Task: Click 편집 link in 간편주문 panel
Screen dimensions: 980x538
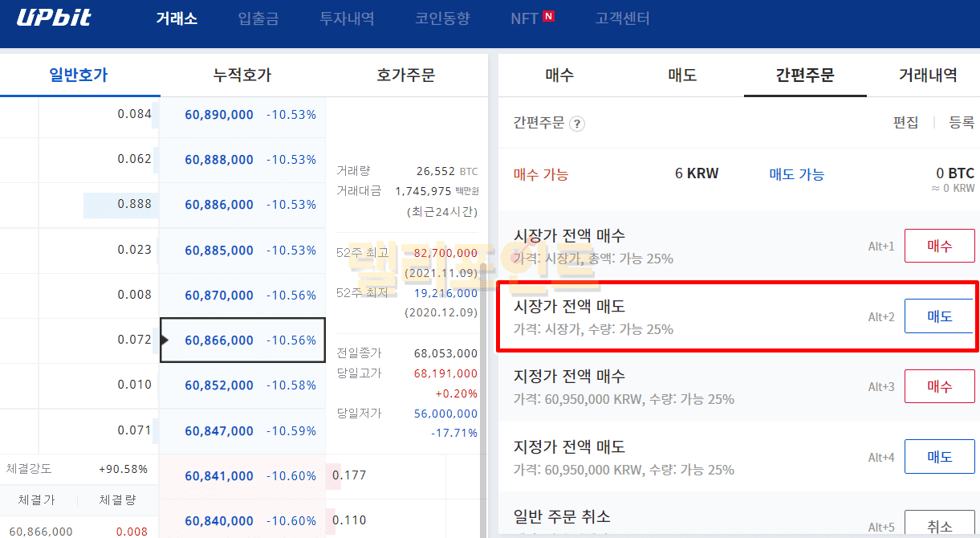Action: coord(905,123)
